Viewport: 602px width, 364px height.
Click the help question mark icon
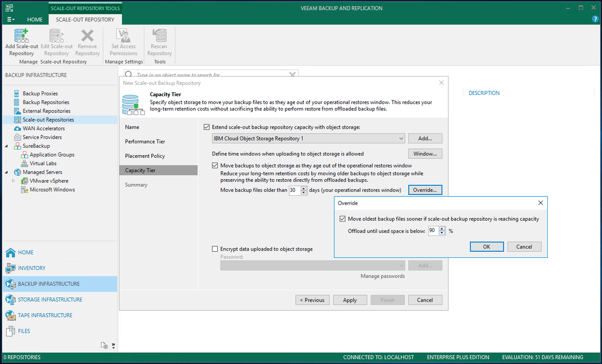[x=595, y=19]
